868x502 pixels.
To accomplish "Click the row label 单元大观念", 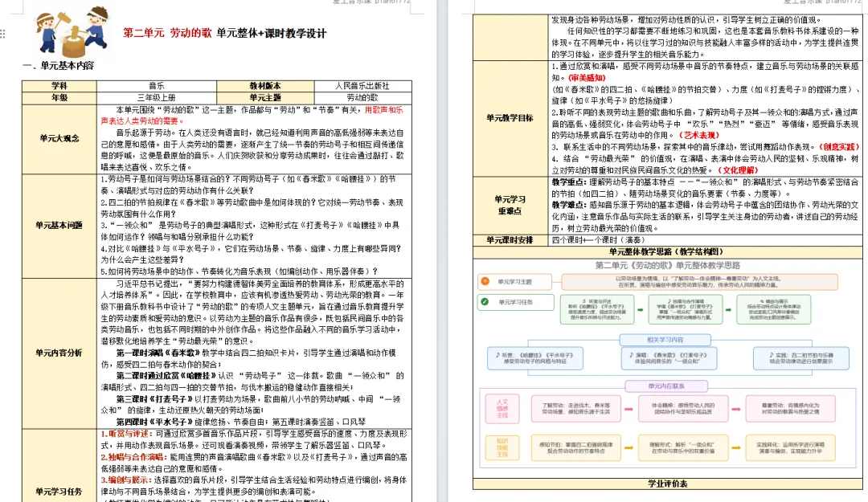I will click(x=59, y=138).
